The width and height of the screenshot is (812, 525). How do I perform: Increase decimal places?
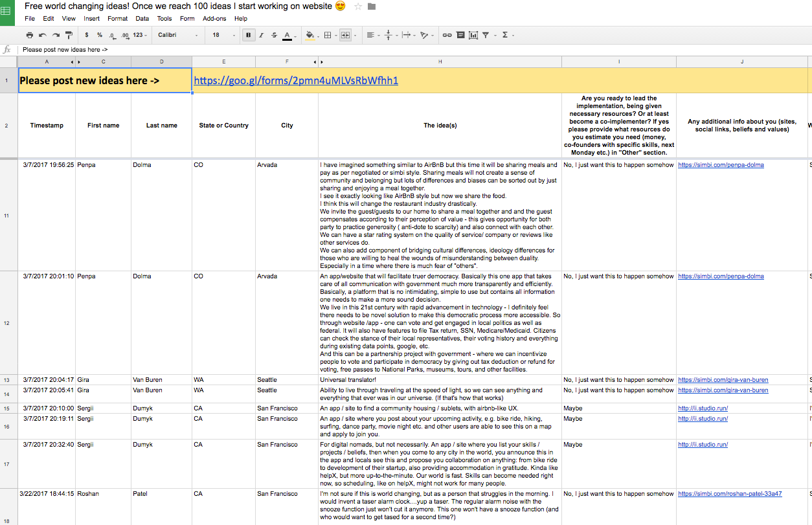pyautogui.click(x=124, y=35)
